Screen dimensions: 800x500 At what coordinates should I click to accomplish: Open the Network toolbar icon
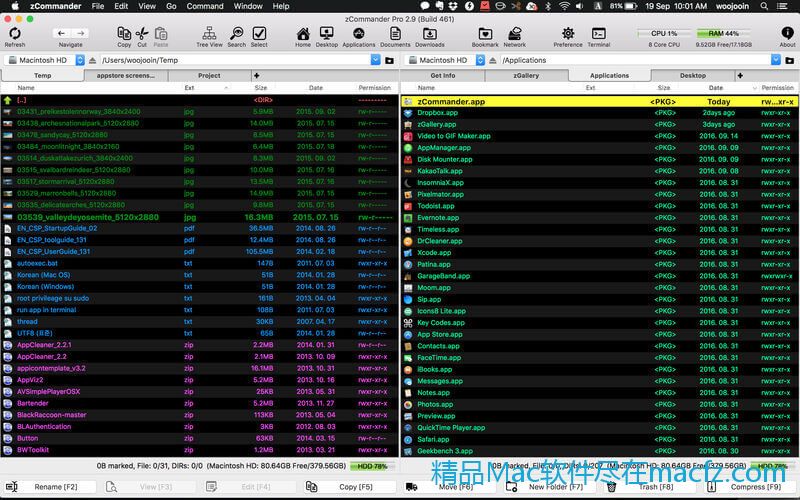[x=514, y=34]
